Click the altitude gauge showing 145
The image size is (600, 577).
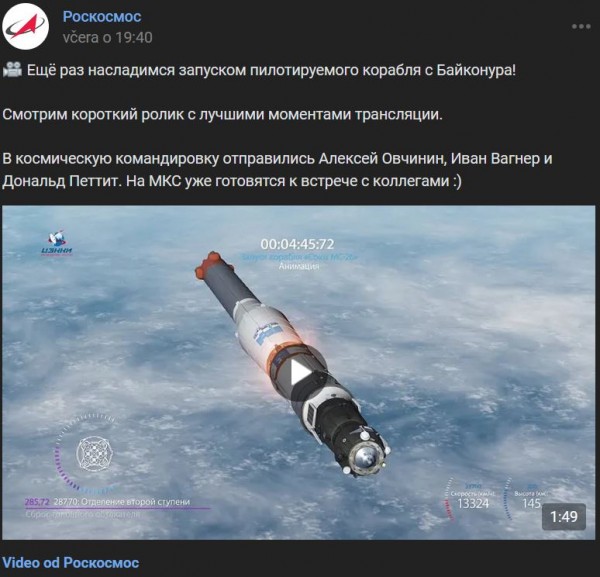[x=528, y=499]
